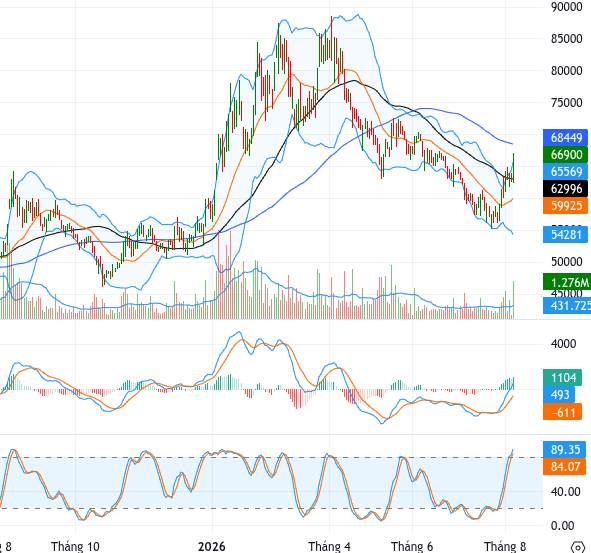Click the MACD signal -611 label

click(562, 412)
